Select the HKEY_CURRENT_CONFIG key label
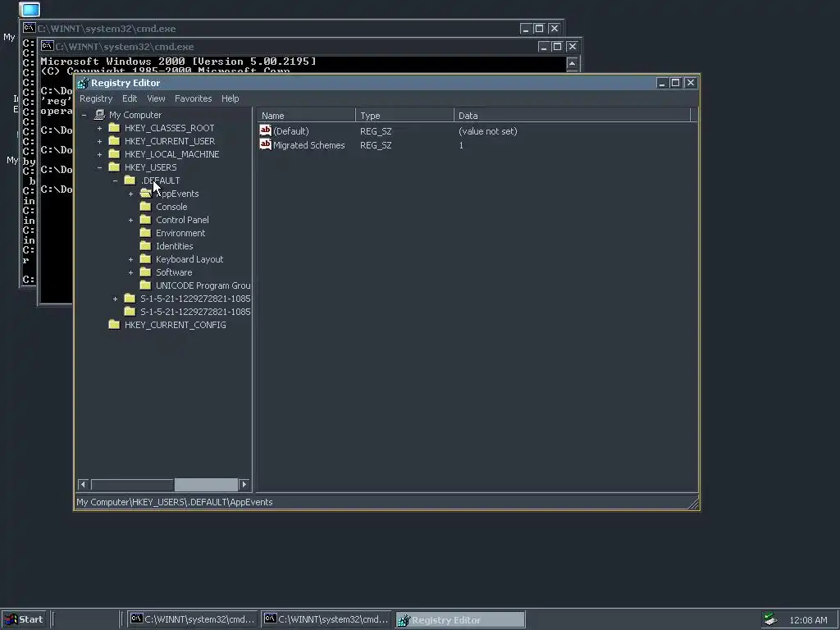The height and width of the screenshot is (630, 840). (176, 325)
